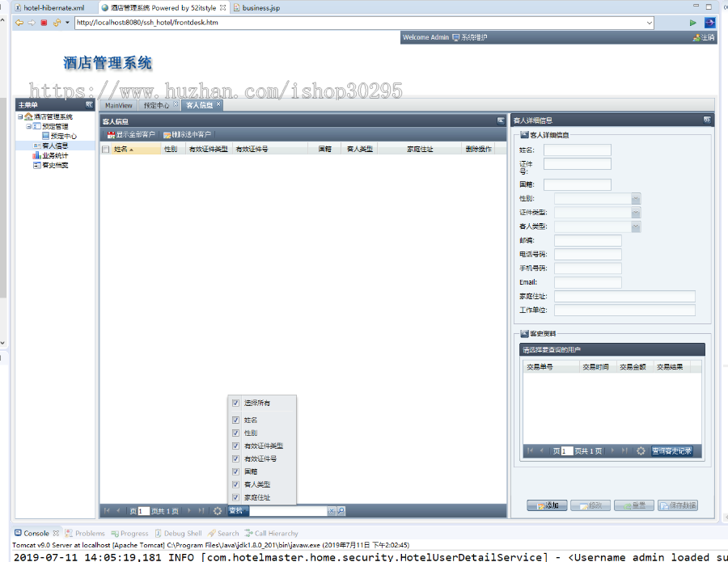
Task: Open the 证件类型 dropdown
Action: tap(636, 213)
